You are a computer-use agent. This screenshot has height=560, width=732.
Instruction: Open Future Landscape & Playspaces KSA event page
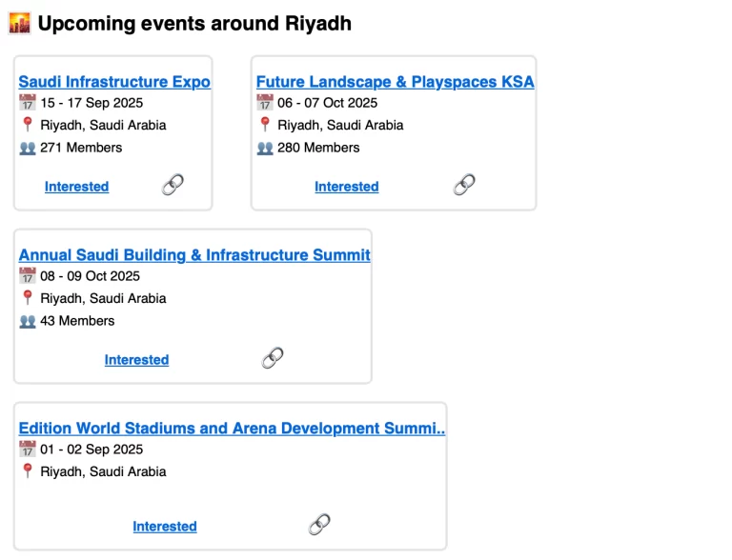click(x=395, y=82)
